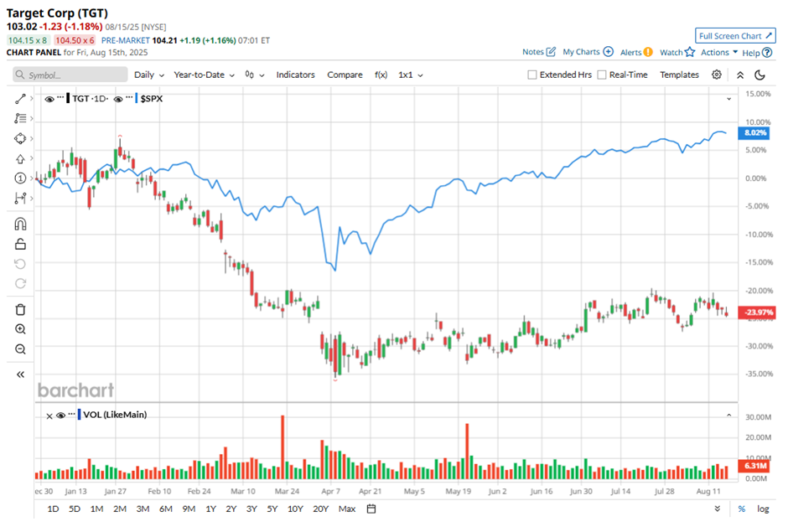The height and width of the screenshot is (532, 788).
Task: Open the text annotation list tool
Action: (x=20, y=119)
